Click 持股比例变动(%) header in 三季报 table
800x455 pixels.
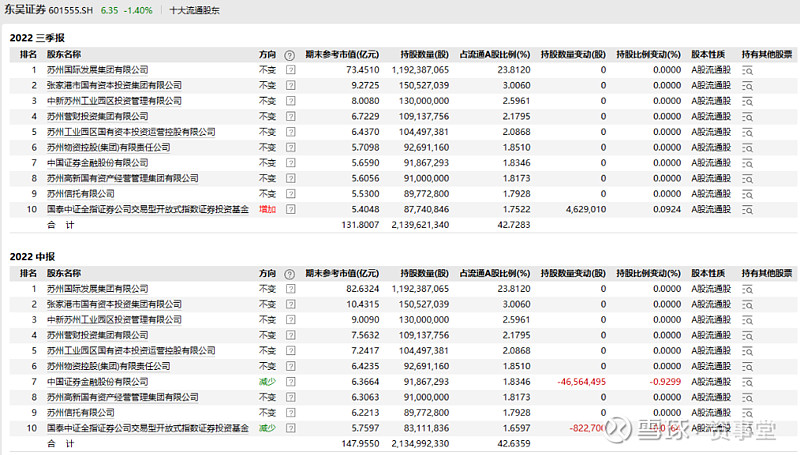click(x=648, y=55)
